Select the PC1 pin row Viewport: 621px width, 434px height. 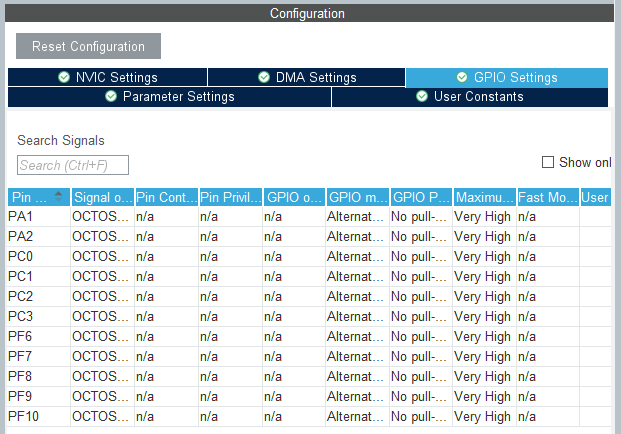309,276
